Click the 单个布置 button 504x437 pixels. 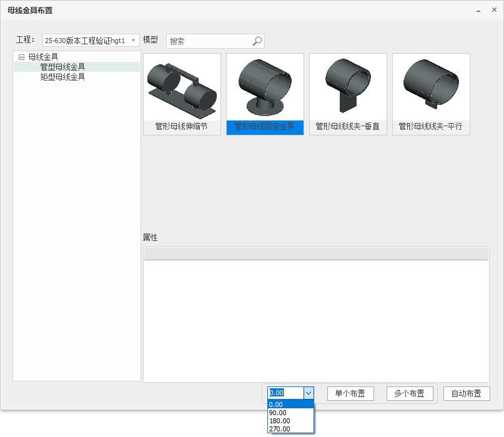point(350,393)
